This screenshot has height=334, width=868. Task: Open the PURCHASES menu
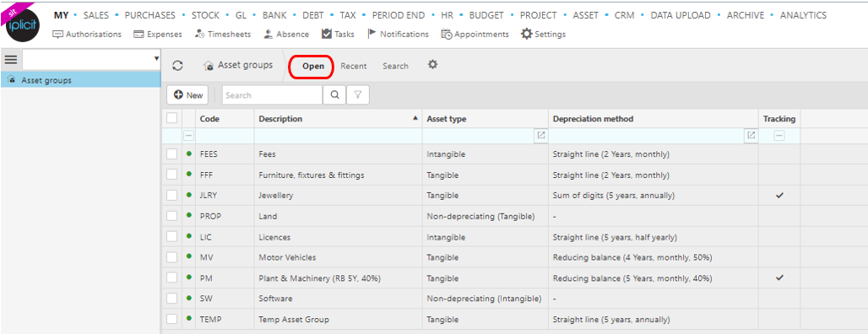(150, 15)
